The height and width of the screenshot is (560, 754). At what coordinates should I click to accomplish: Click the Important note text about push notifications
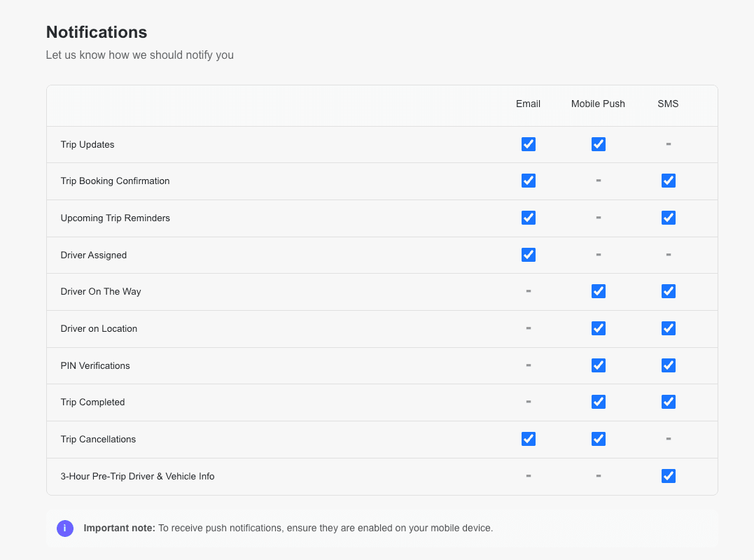[288, 528]
